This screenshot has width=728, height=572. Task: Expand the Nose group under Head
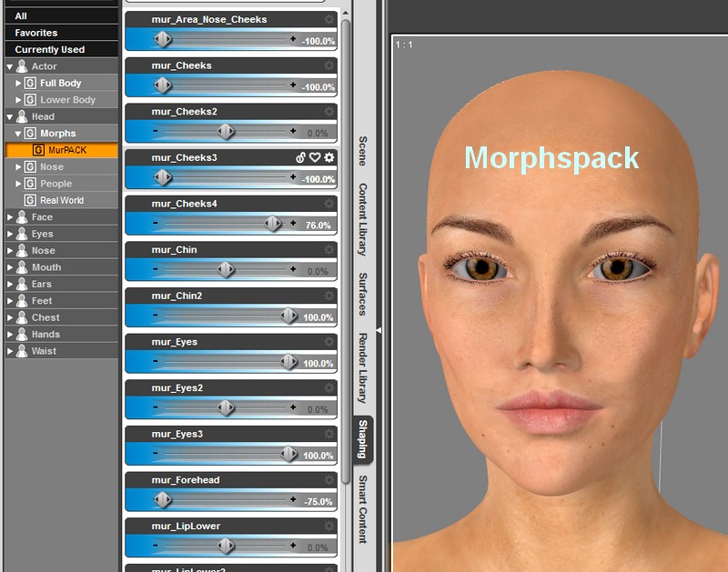[x=18, y=167]
